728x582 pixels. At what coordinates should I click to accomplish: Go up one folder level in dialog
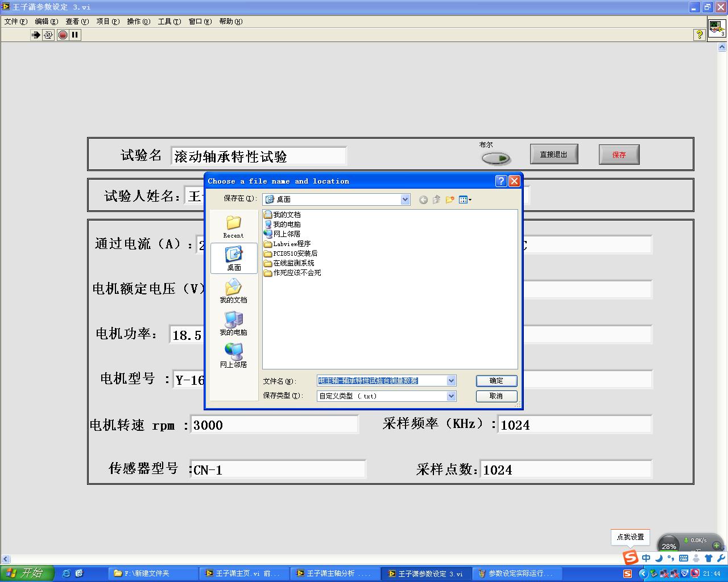436,199
